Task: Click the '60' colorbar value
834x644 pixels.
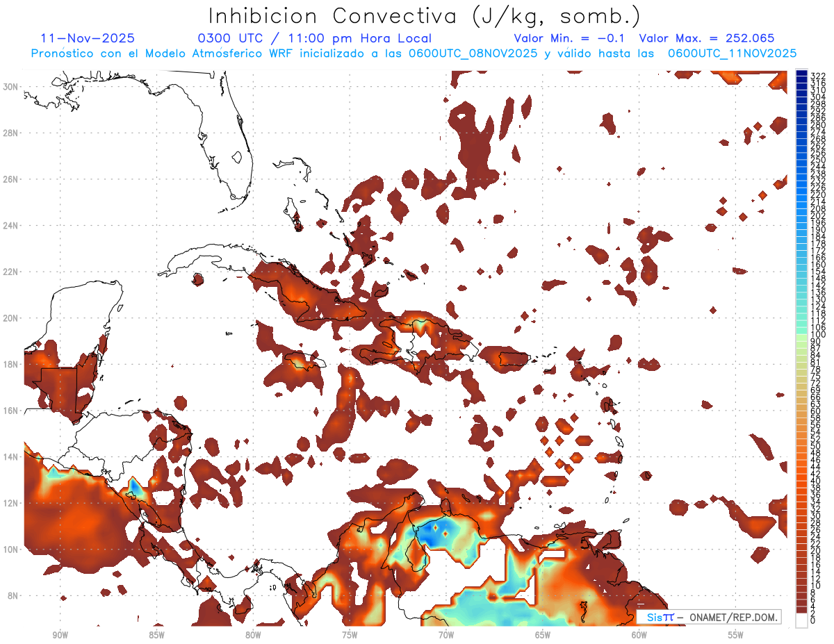Action: [815, 411]
